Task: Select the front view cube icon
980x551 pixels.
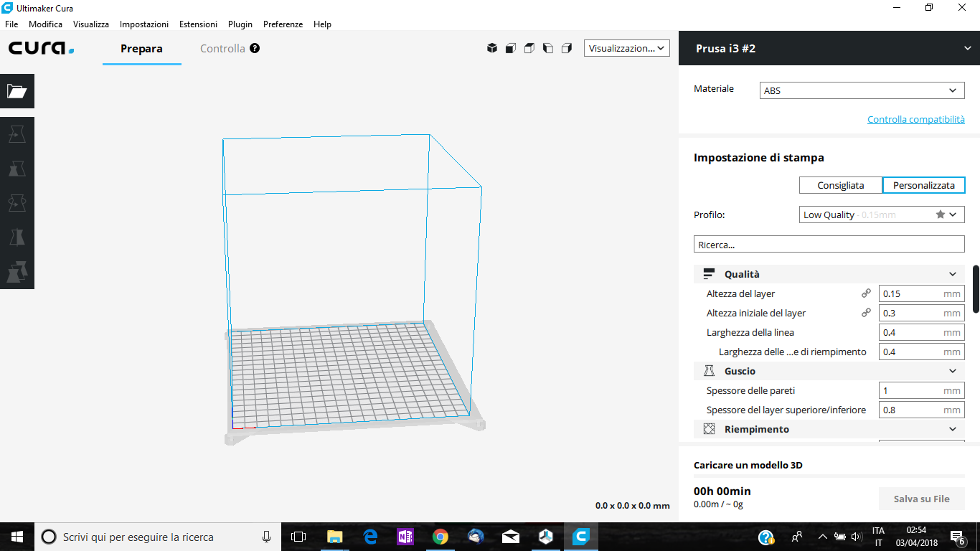Action: [511, 48]
